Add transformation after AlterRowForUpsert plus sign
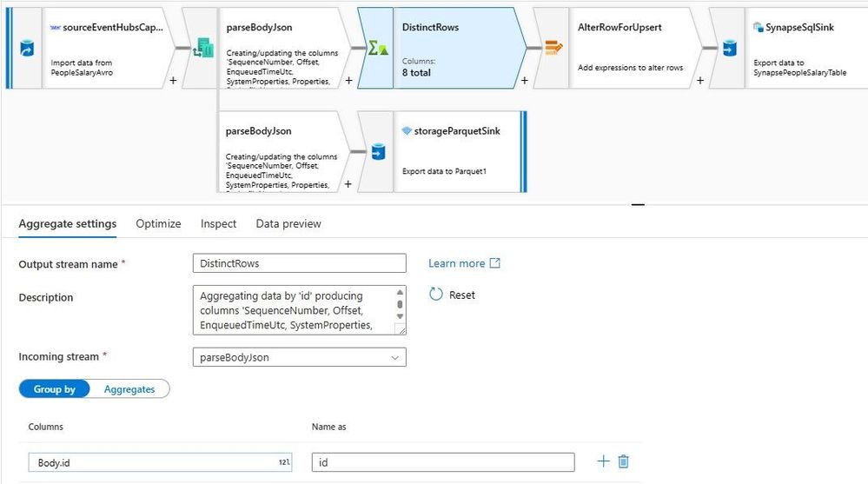Screen dimensions: 868x484 point(699,80)
